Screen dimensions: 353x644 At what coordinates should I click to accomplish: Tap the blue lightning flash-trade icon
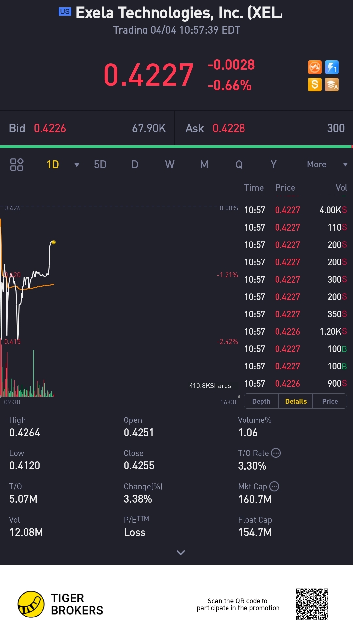[x=332, y=67]
